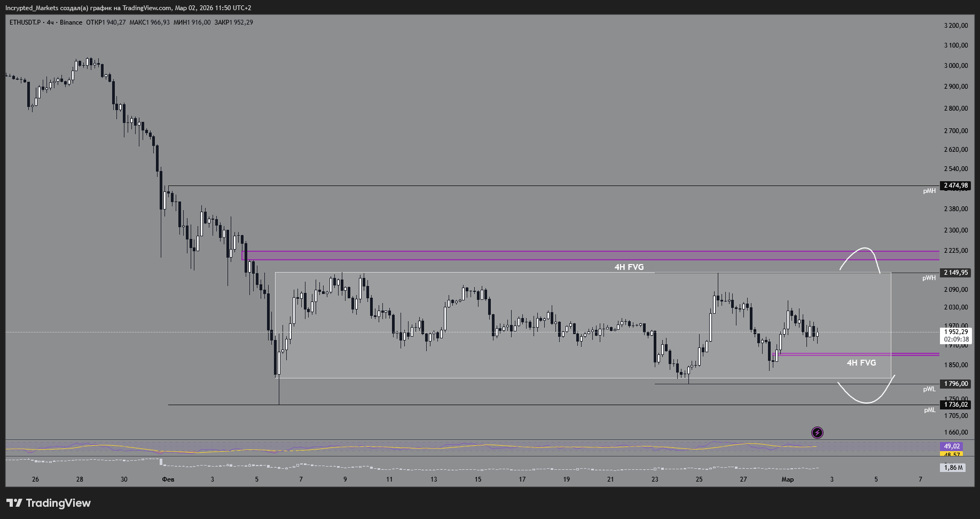This screenshot has width=980, height=519.
Task: Click the date 27 on the time axis
Action: pos(743,479)
